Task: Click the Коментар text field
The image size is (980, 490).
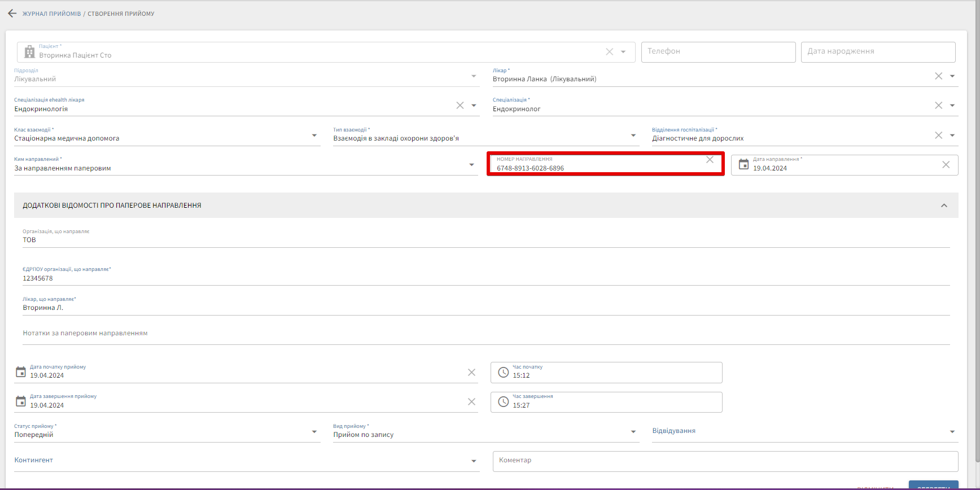Action: point(725,461)
